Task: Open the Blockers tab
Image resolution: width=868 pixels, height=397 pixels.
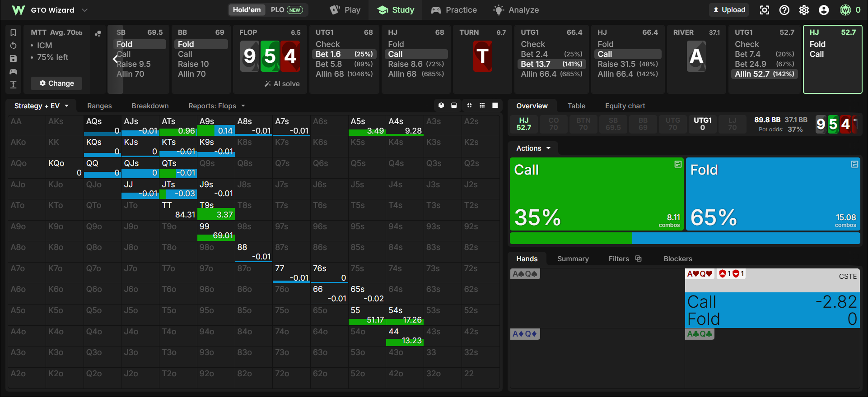Action: tap(677, 259)
